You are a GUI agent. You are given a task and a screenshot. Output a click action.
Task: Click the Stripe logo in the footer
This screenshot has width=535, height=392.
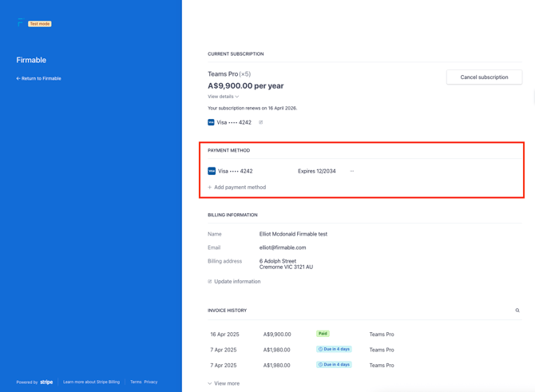(x=46, y=382)
